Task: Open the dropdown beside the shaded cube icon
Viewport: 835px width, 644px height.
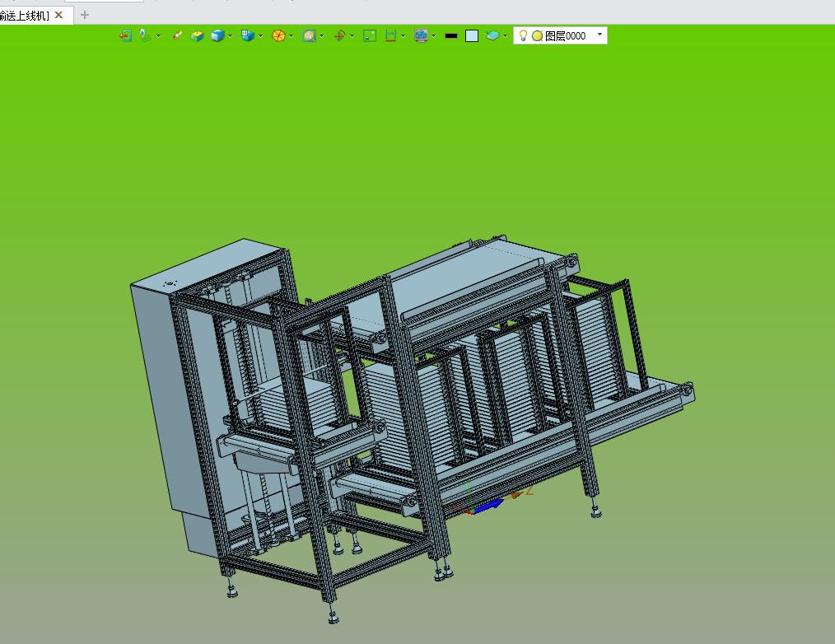Action: [x=230, y=36]
